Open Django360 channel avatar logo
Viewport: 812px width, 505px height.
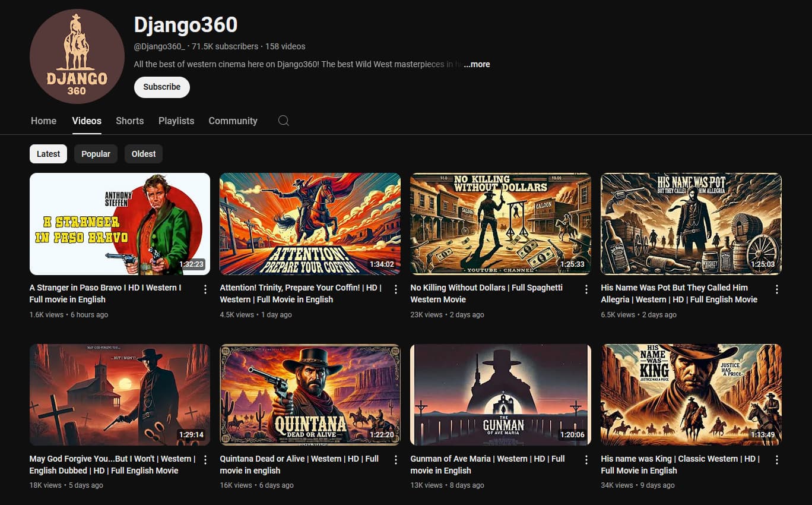coord(77,56)
